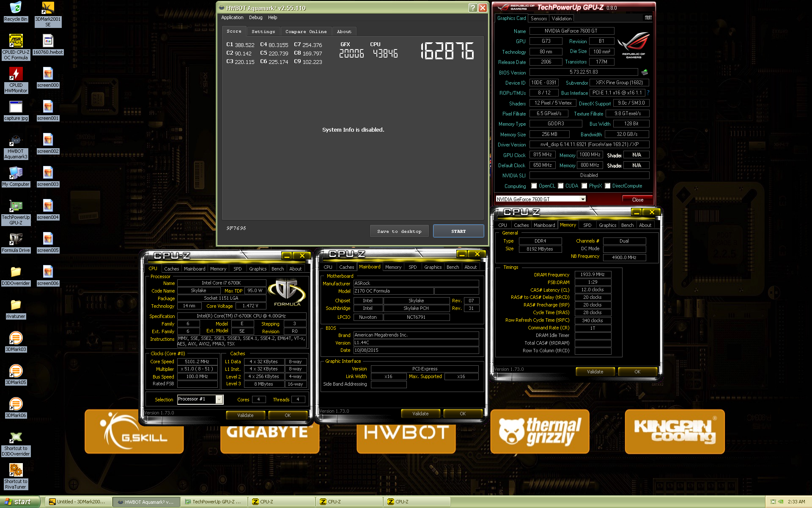The image size is (812, 508).
Task: Switch to Compare Online tab
Action: pos(306,31)
